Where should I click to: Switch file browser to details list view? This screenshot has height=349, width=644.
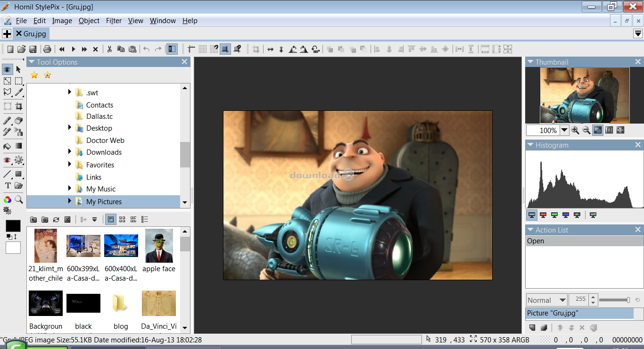[x=145, y=219]
